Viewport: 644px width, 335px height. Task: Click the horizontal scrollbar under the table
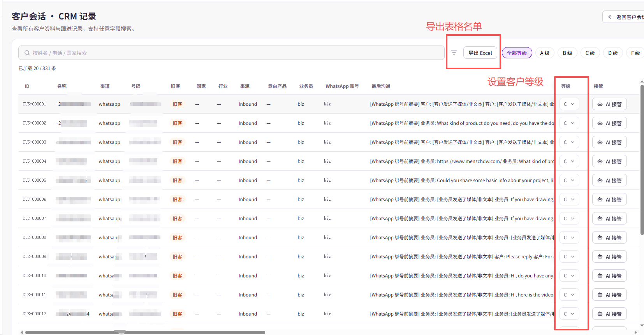tap(145, 332)
